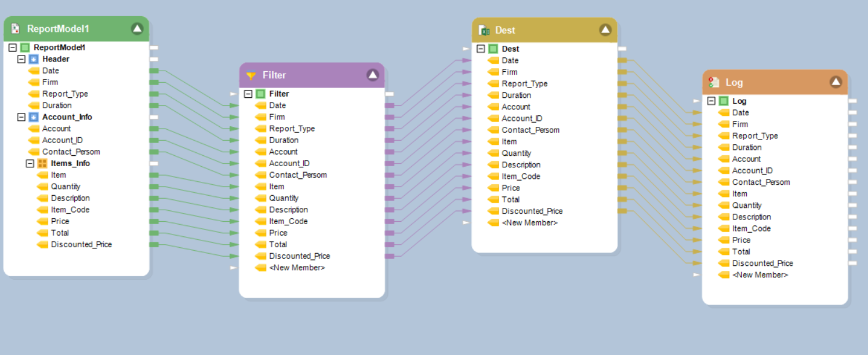Viewport: 868px width, 355px height.
Task: Collapse the Header tree node
Action: coord(21,59)
